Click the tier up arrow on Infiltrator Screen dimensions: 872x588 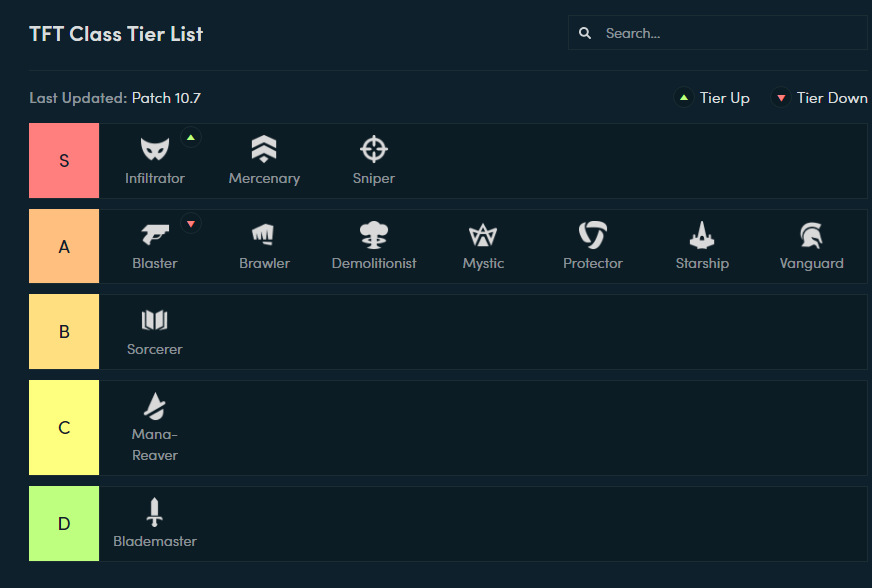[x=191, y=137]
